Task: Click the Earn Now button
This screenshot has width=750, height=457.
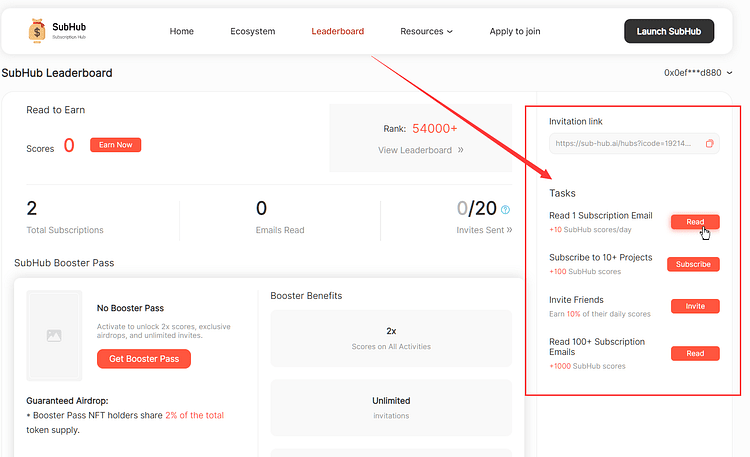Action: coord(115,145)
